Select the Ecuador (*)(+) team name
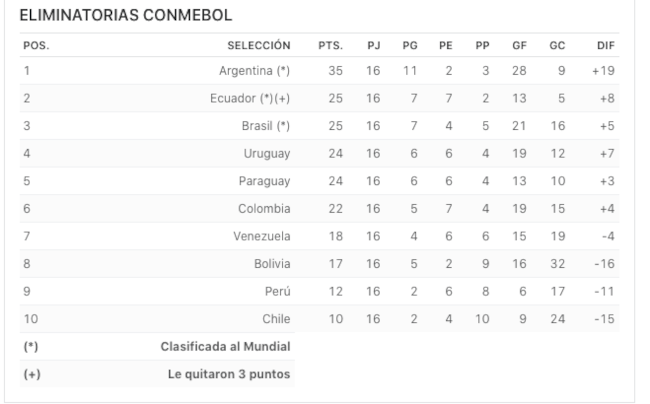 tap(250, 99)
